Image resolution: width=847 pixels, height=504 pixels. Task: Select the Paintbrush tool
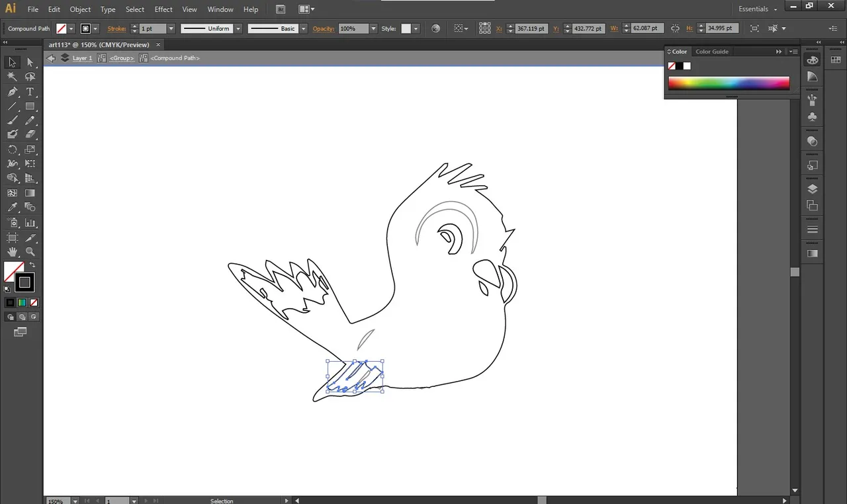click(12, 120)
